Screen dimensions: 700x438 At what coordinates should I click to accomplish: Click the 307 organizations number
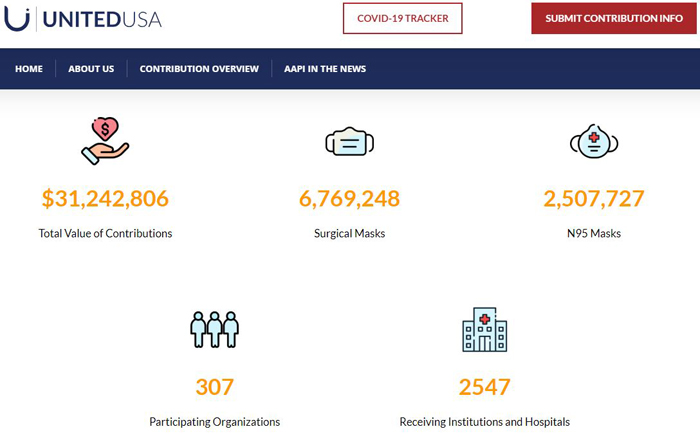click(x=214, y=386)
